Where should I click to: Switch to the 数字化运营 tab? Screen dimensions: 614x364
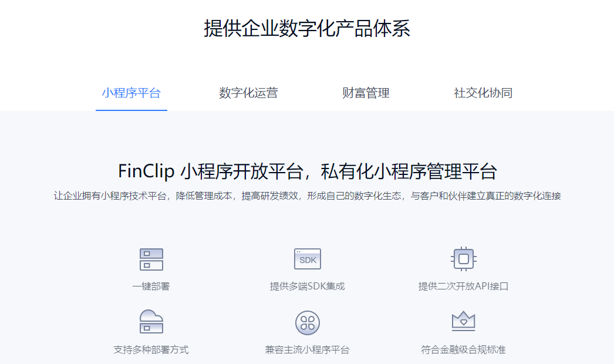249,93
